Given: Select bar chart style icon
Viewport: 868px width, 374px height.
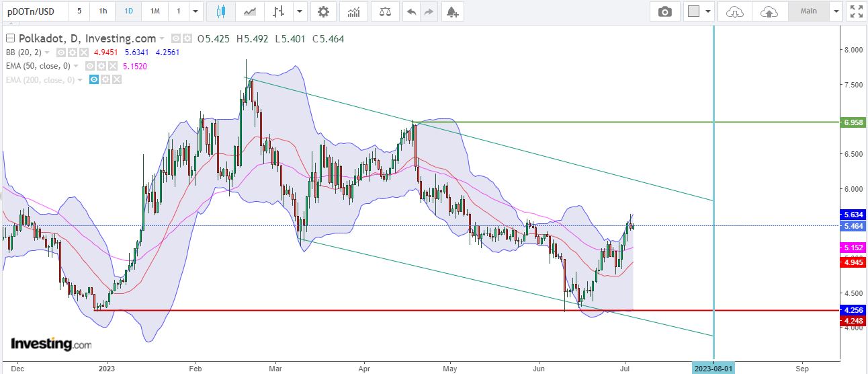Looking at the screenshot, I should click(x=278, y=11).
